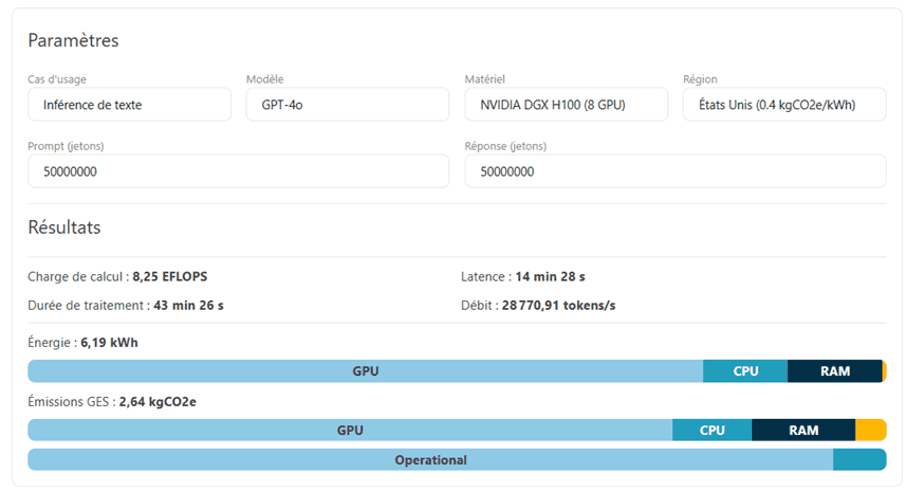Select RAM segment in the Énergie bar
Screen dimensions: 908x492
click(x=834, y=371)
